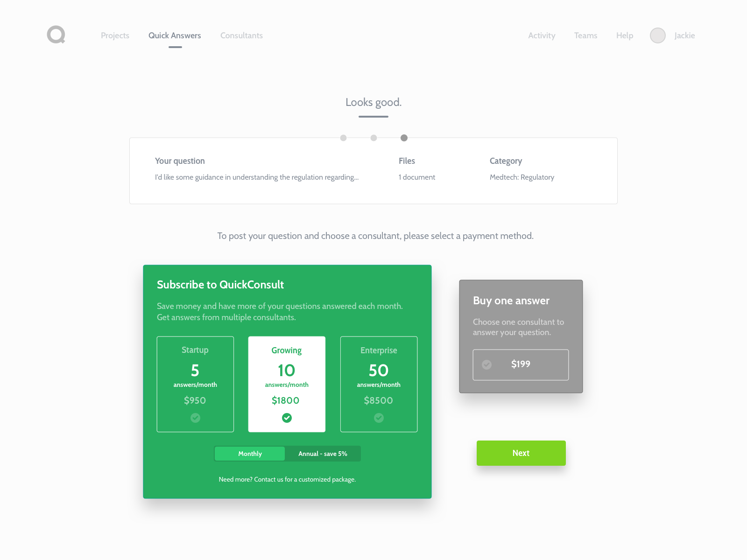Screen dimensions: 747x560
Task: Select the third progress step dot
Action: 404,138
